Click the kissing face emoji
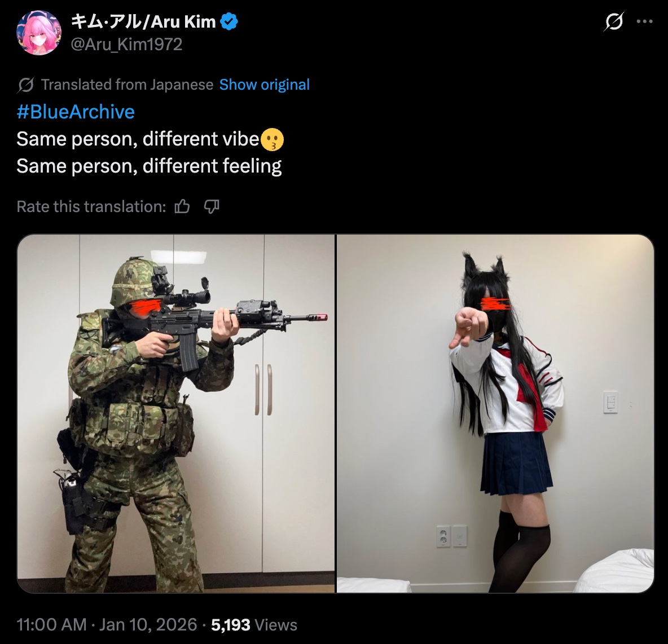 272,140
